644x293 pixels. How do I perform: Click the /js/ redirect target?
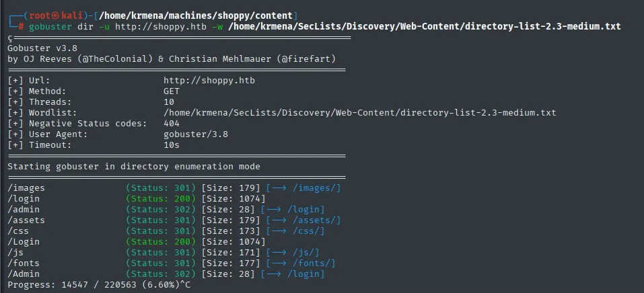point(306,253)
